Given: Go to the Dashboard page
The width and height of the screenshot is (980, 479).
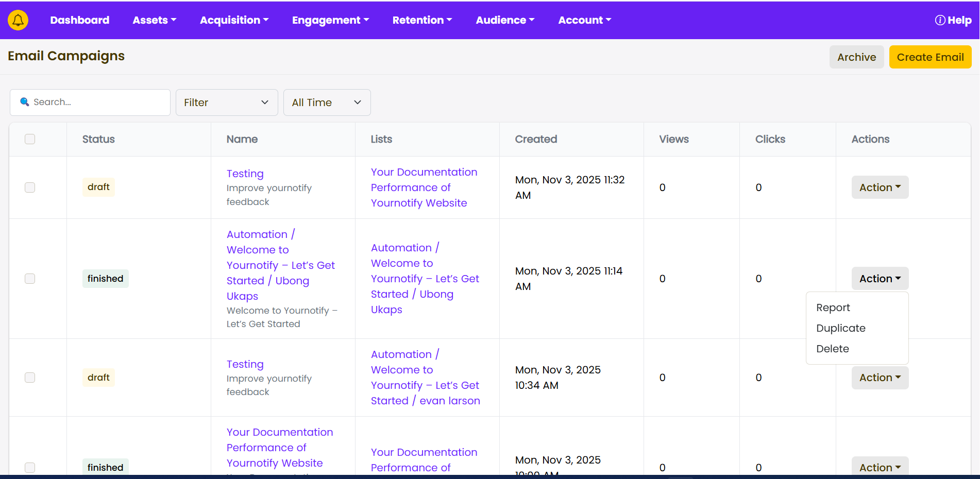Looking at the screenshot, I should point(79,20).
